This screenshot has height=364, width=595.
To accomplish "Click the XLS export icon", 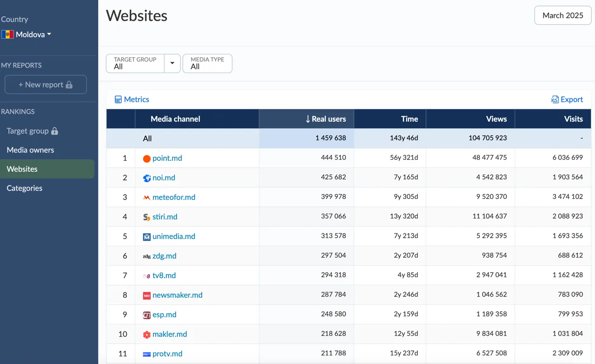I will point(555,99).
